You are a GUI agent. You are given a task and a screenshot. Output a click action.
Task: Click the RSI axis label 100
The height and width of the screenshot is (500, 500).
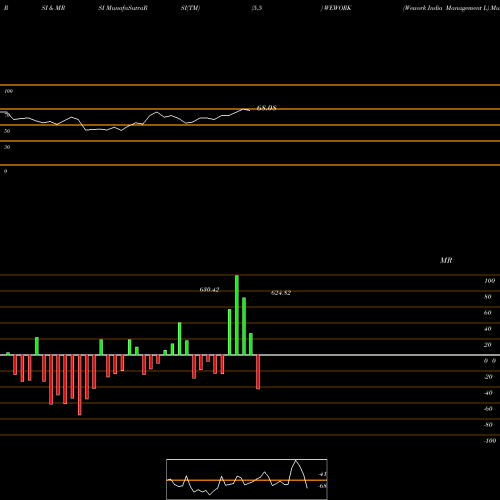point(8,91)
